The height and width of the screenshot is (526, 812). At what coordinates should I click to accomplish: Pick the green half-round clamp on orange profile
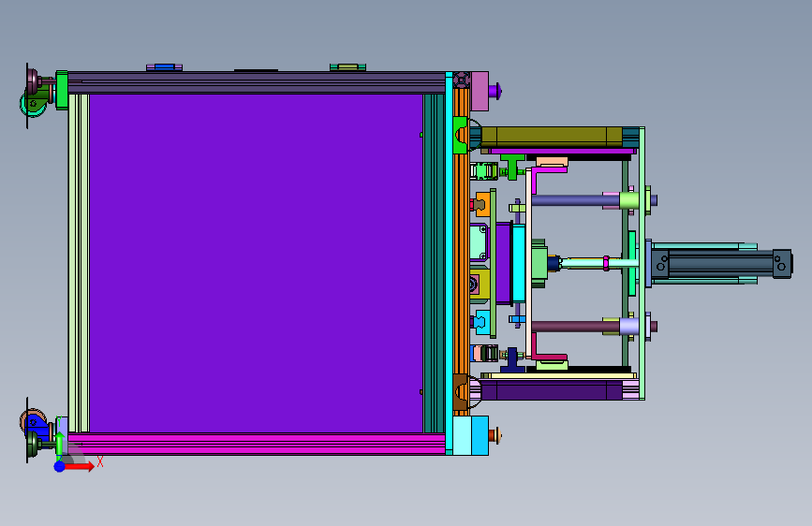click(x=460, y=135)
